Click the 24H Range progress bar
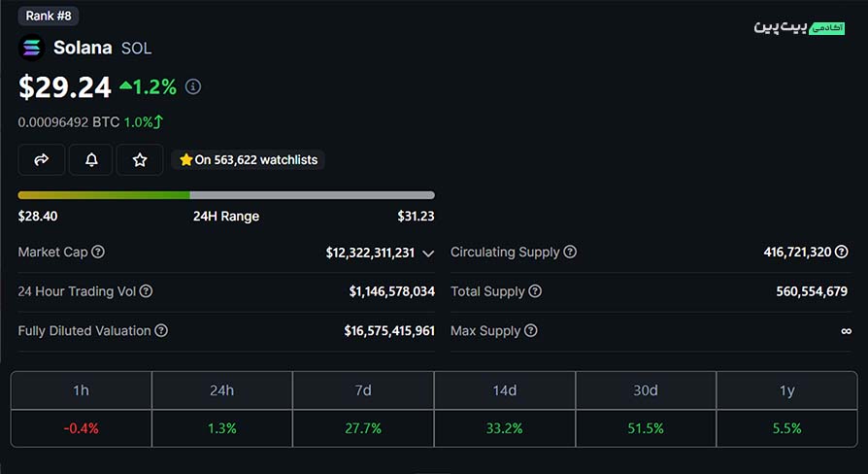The width and height of the screenshot is (868, 474). click(x=226, y=195)
